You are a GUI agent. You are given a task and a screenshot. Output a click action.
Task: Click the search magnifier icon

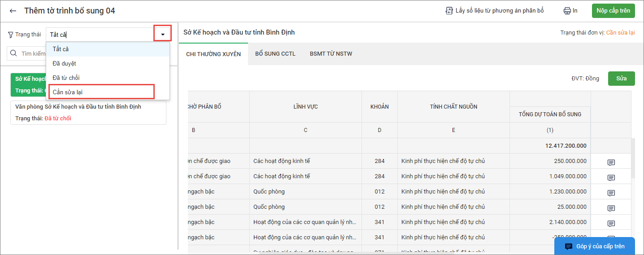[14, 53]
